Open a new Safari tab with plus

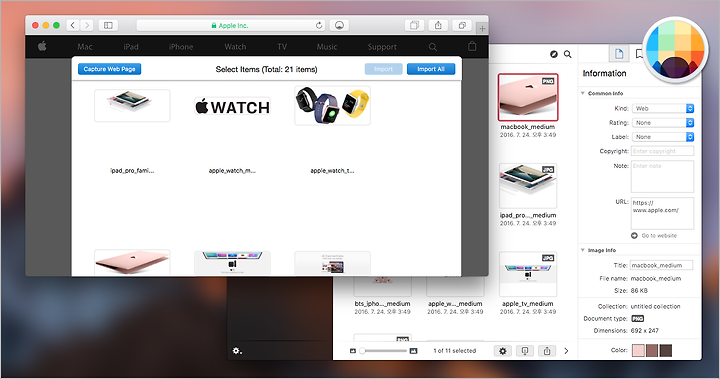click(x=482, y=28)
